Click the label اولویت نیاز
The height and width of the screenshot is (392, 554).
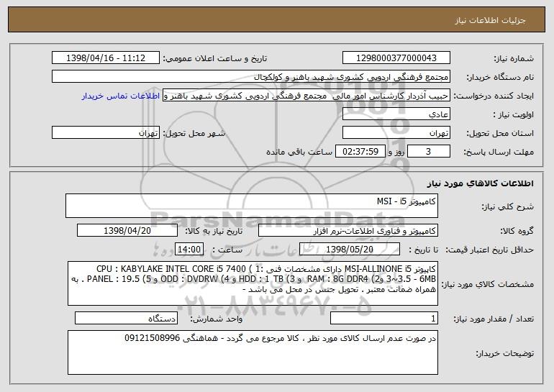(514, 114)
